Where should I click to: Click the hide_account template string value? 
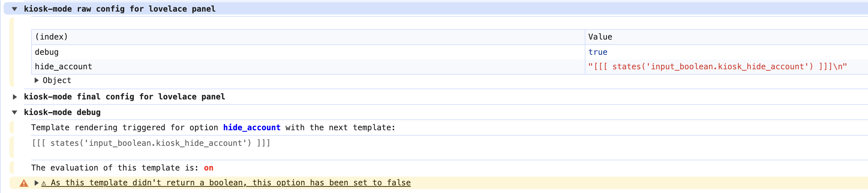click(x=717, y=67)
